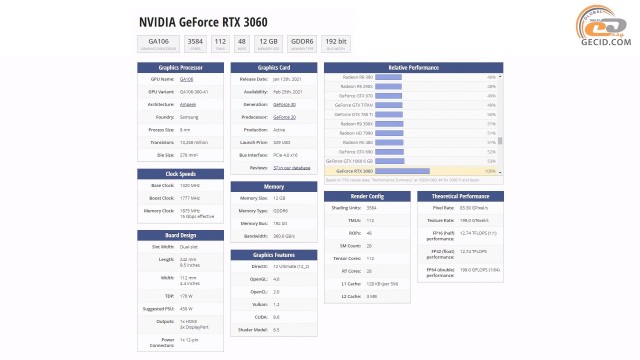Click the Launch Price value '329 USD'
Screen dimensions: 640x360
tap(282, 142)
